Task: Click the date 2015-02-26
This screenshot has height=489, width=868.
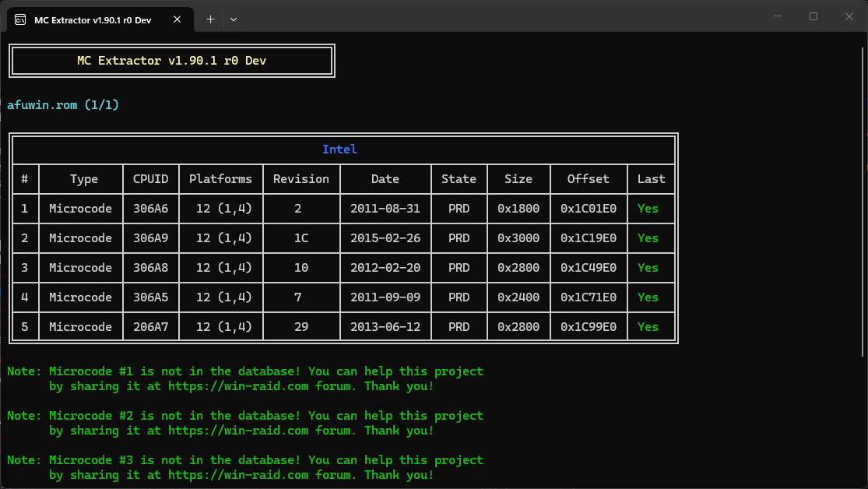Action: [x=385, y=238]
